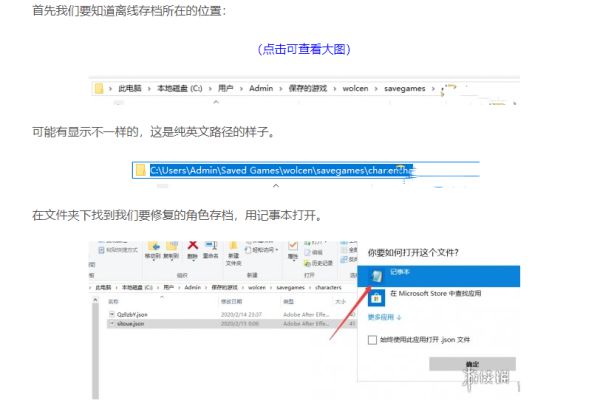Viewport: 600px width, 406px height.
Task: Expand chevron after Admin in top breadcrumb
Action: 281,89
